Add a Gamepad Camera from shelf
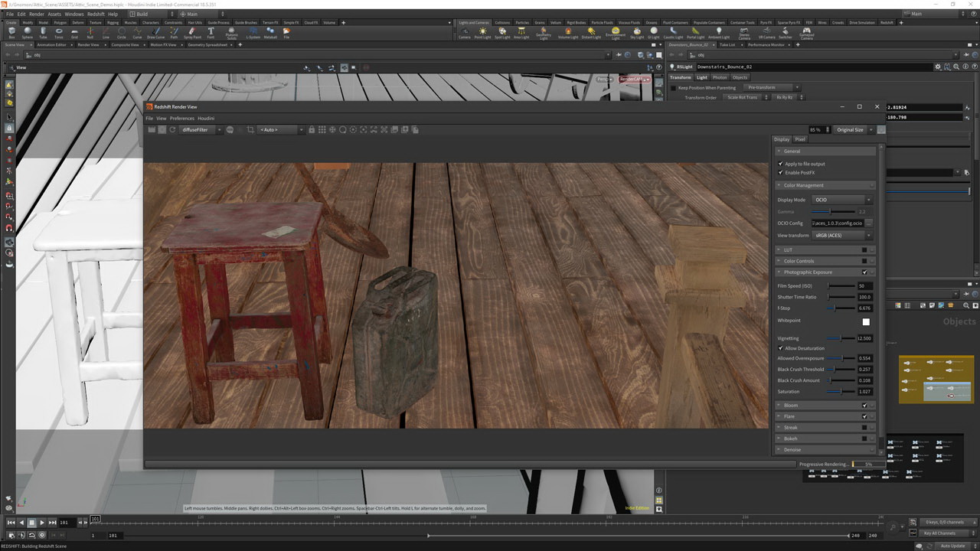980x551 pixels. [x=806, y=34]
